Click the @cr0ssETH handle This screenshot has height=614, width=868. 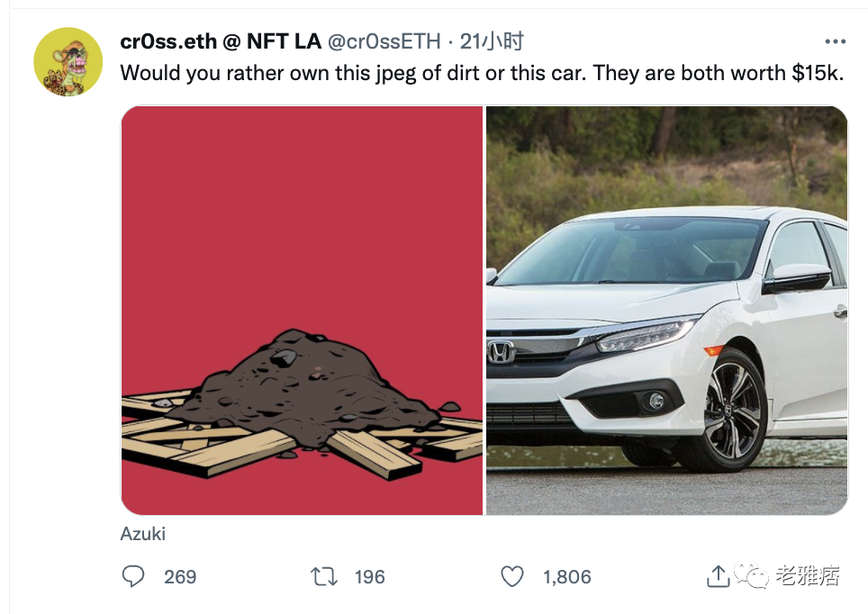(384, 41)
